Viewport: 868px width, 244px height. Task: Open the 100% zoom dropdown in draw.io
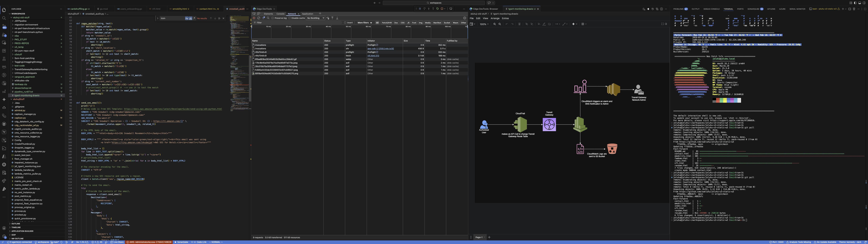[484, 24]
